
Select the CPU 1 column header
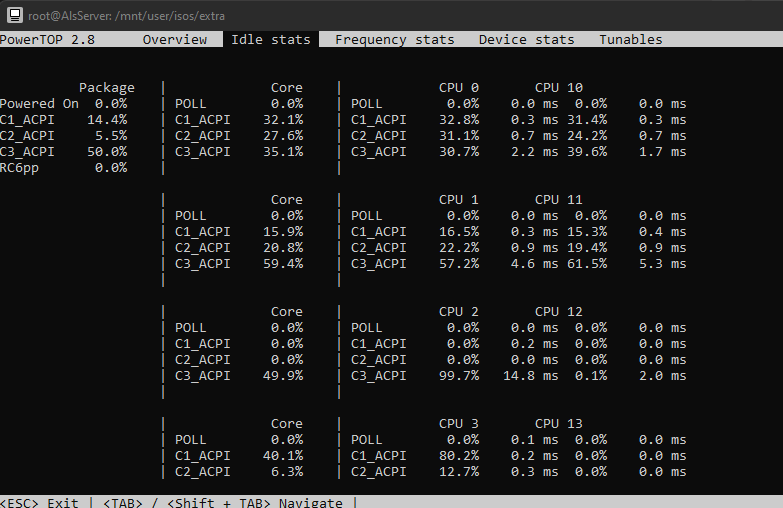[459, 200]
